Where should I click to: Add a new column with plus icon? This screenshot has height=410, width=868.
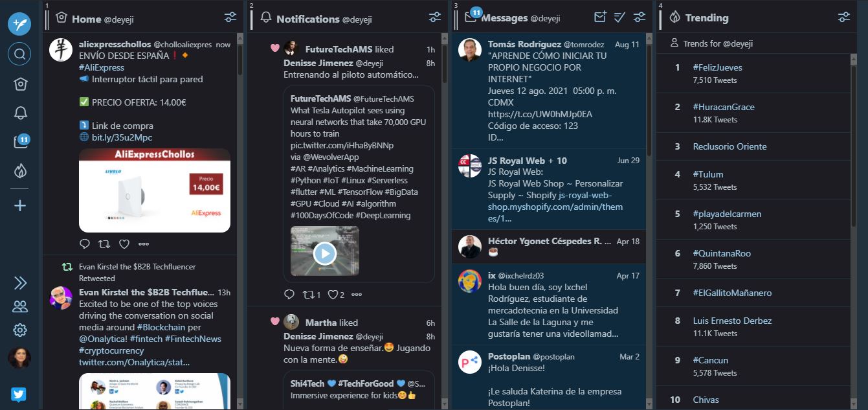click(20, 206)
